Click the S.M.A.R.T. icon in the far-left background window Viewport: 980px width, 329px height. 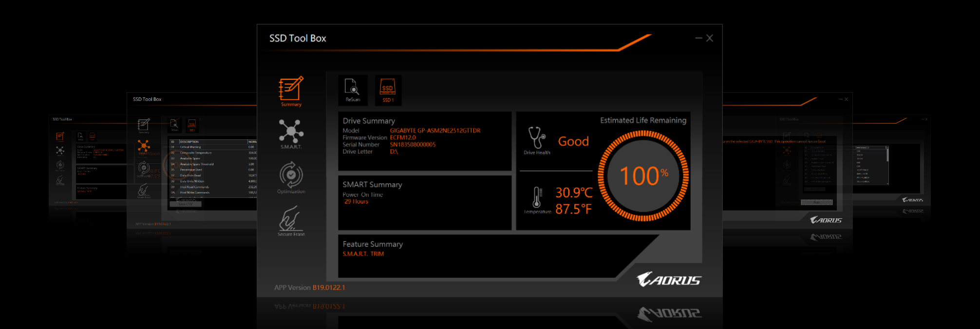pyautogui.click(x=60, y=151)
